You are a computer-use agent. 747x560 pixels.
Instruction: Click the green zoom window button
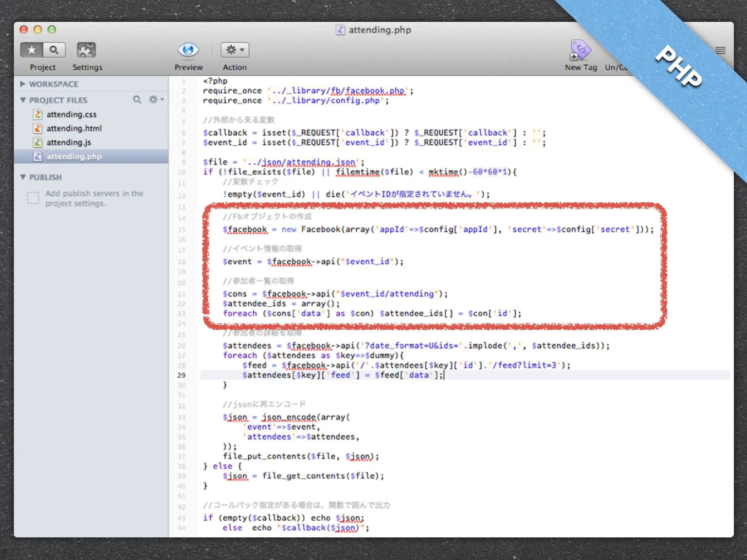[x=52, y=30]
